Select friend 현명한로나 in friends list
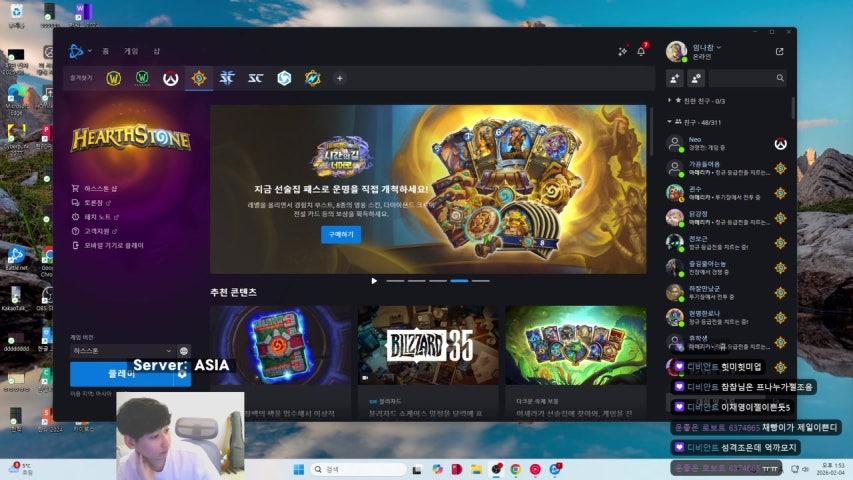 click(x=727, y=317)
